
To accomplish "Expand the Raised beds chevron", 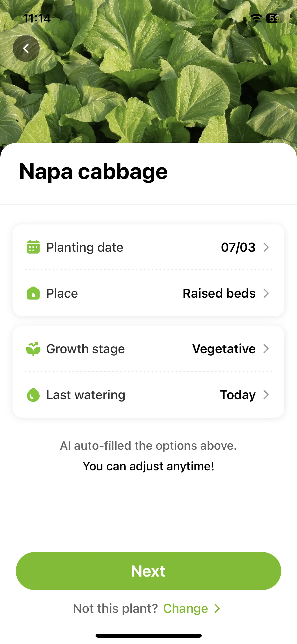I will [266, 293].
